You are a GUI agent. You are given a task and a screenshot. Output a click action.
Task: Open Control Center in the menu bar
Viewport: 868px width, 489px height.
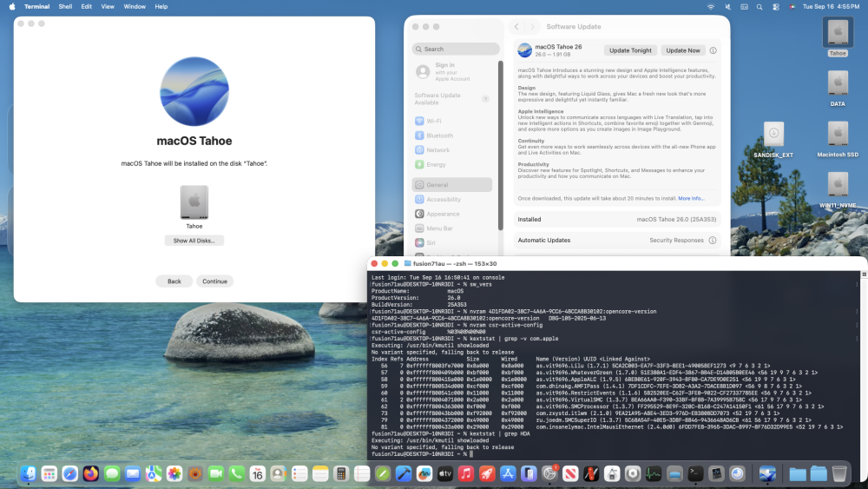[775, 7]
